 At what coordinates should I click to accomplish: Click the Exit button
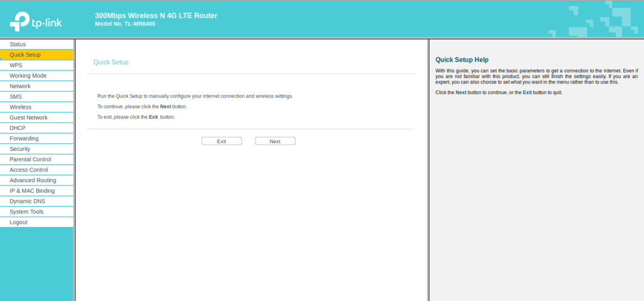(221, 141)
